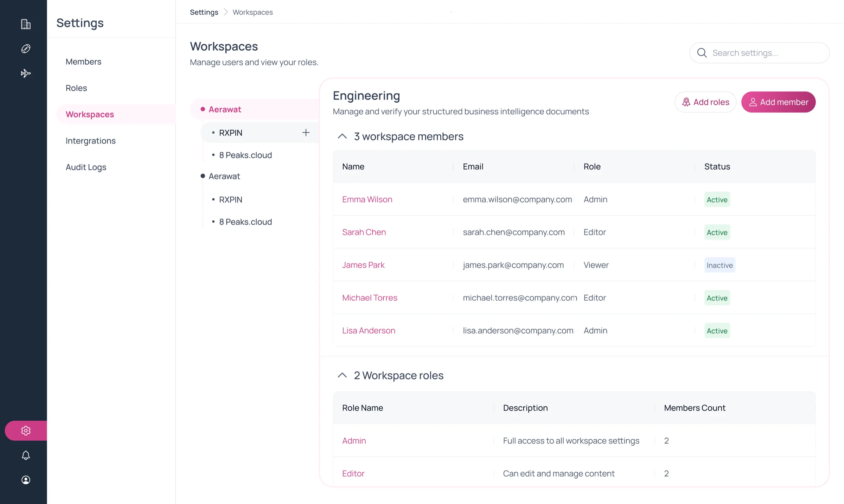Open the Members settings page

[x=83, y=62]
